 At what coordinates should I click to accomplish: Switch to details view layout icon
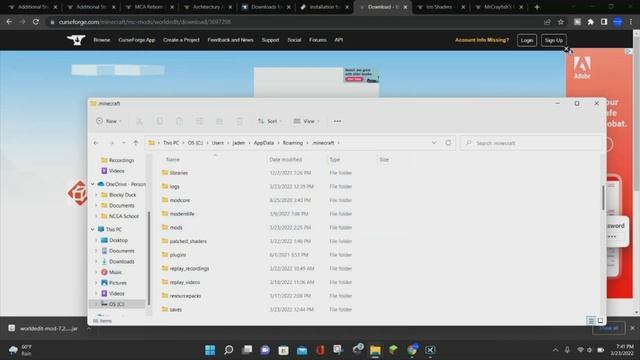click(591, 321)
